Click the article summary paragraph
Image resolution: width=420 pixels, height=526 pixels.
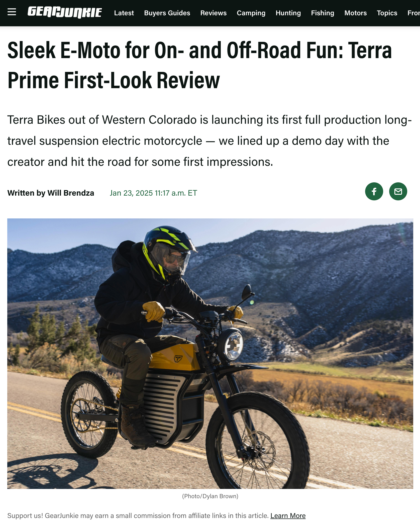pos(209,141)
